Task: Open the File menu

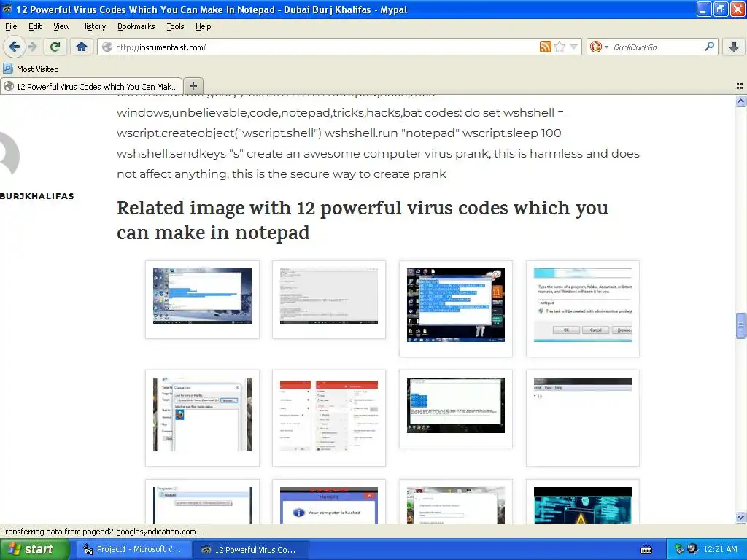Action: point(11,26)
